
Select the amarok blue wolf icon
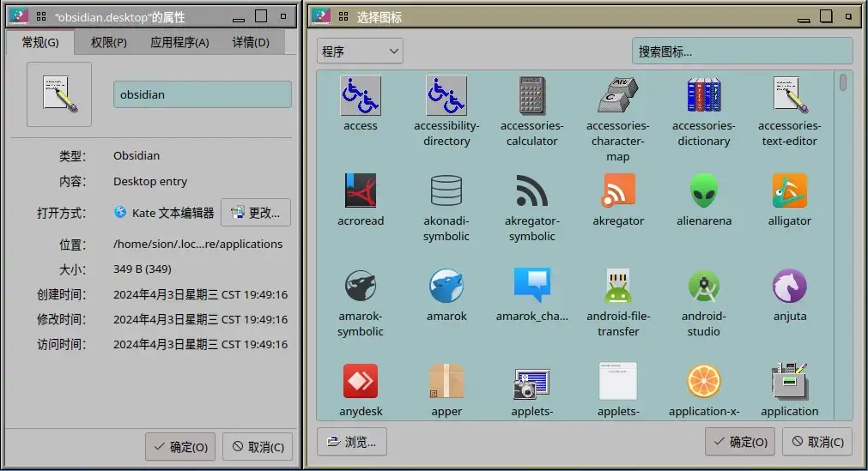point(446,287)
